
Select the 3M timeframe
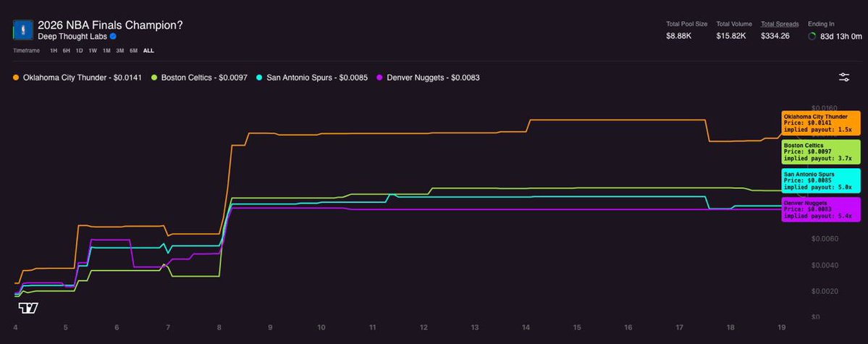pyautogui.click(x=119, y=51)
